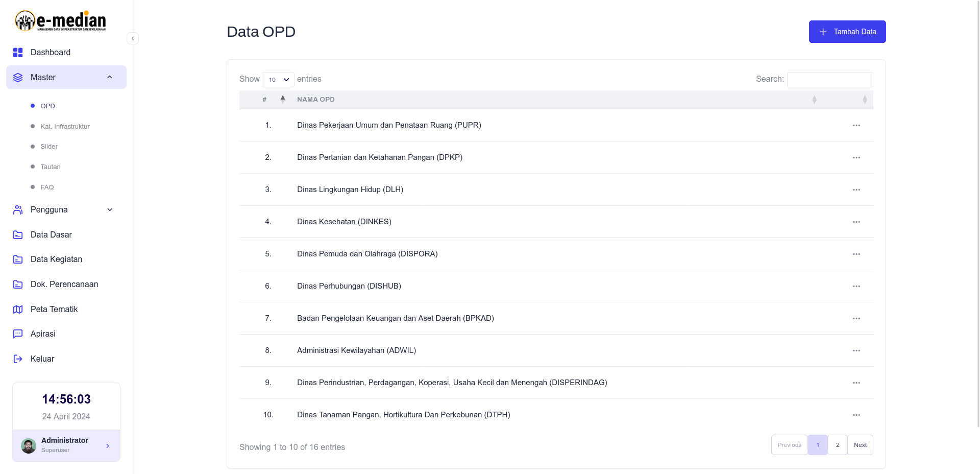Click the Next pagination button

point(860,445)
